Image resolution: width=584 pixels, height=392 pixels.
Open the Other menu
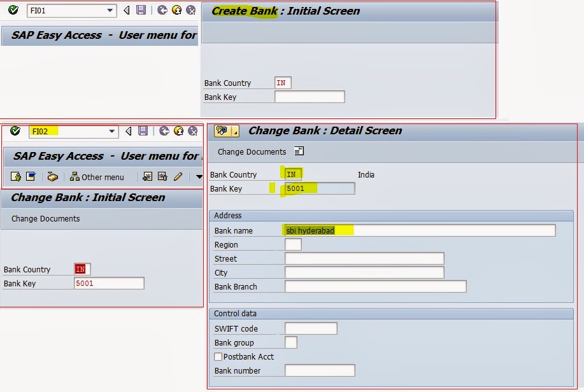tap(96, 177)
